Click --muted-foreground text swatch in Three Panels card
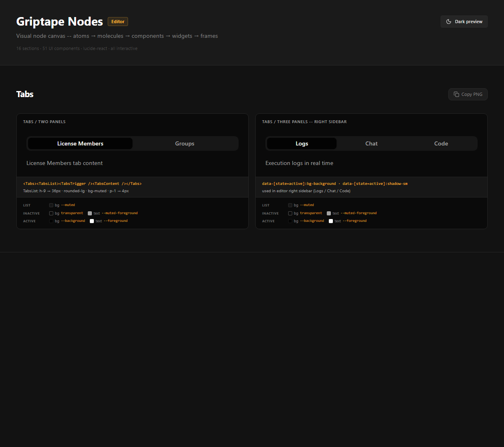Viewport: 504px width, 447px height. coord(329,213)
